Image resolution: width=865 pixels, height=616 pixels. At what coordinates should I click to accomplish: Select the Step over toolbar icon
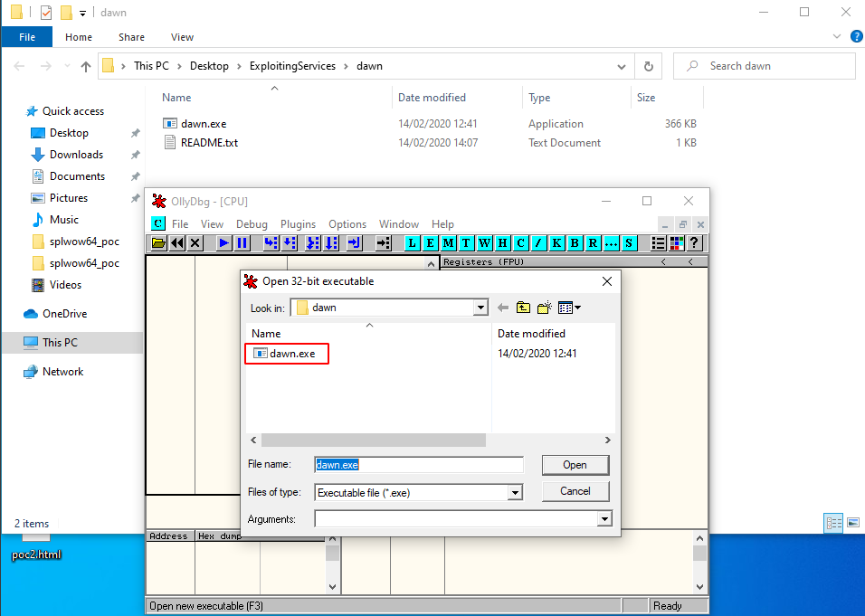click(x=289, y=242)
